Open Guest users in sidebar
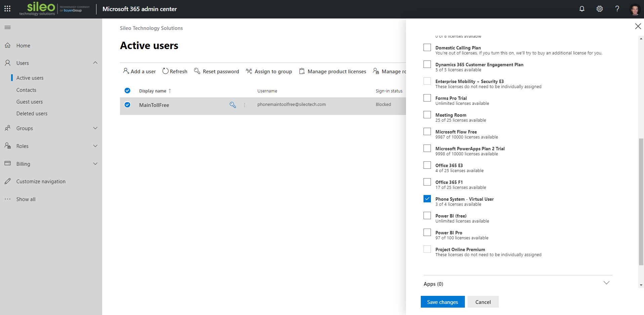The width and height of the screenshot is (644, 315). (30, 102)
